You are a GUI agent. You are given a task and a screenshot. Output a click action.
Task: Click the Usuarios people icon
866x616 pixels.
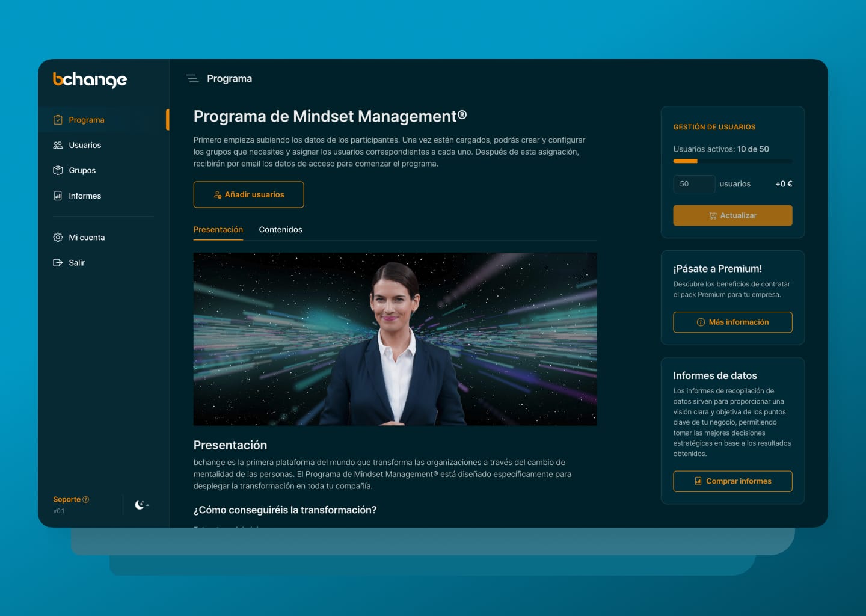point(58,145)
